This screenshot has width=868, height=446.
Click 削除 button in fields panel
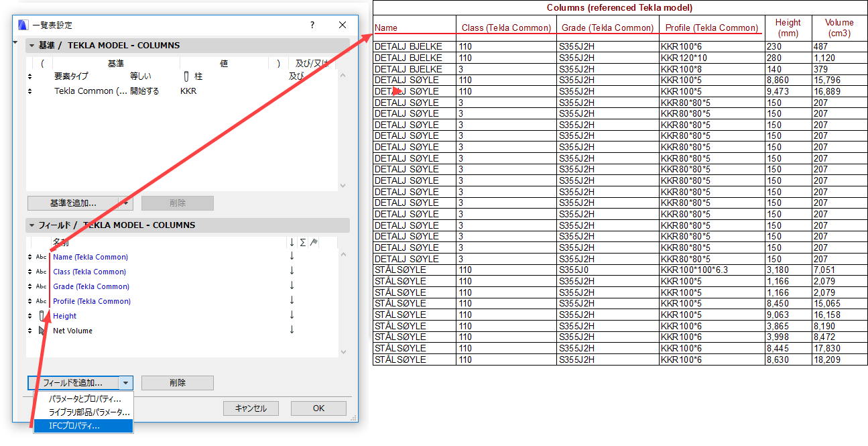(x=178, y=383)
